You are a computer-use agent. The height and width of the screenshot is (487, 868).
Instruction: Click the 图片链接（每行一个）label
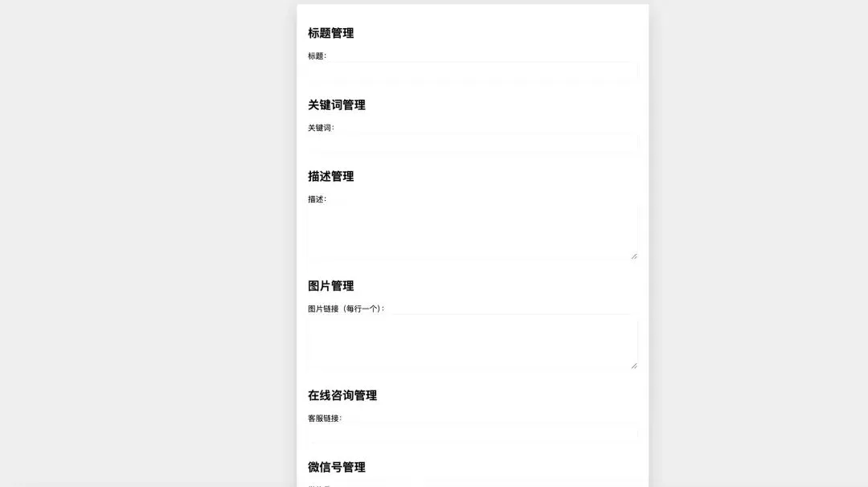[346, 309]
